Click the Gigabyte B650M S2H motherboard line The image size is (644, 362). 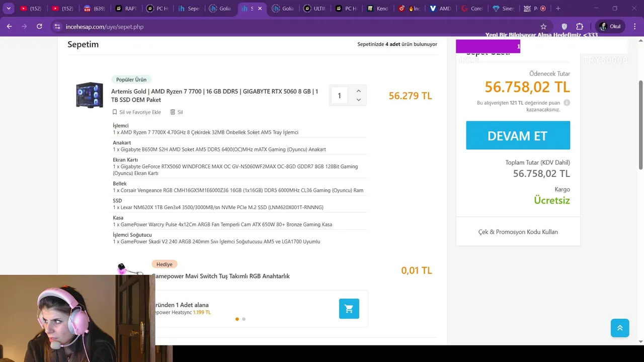219,149
